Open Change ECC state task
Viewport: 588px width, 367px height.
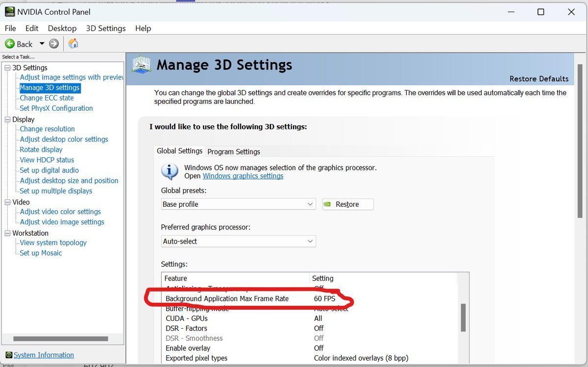coord(47,98)
